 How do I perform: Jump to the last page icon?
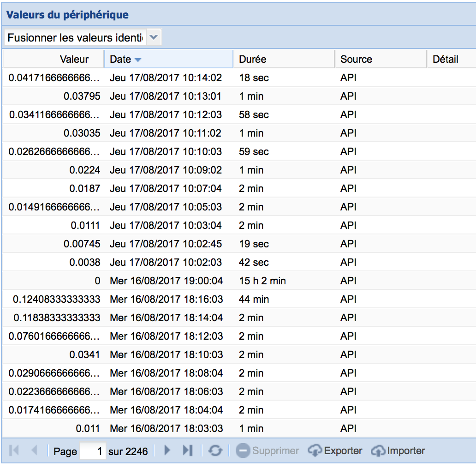187,450
